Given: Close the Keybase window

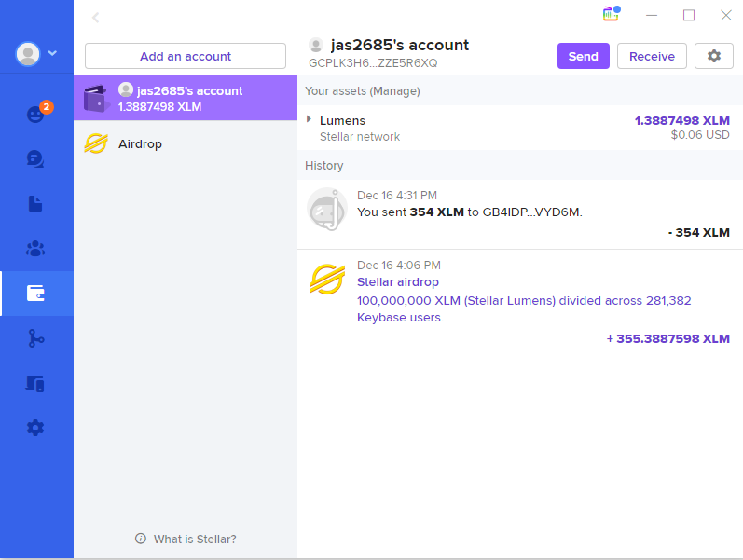Looking at the screenshot, I should [726, 15].
